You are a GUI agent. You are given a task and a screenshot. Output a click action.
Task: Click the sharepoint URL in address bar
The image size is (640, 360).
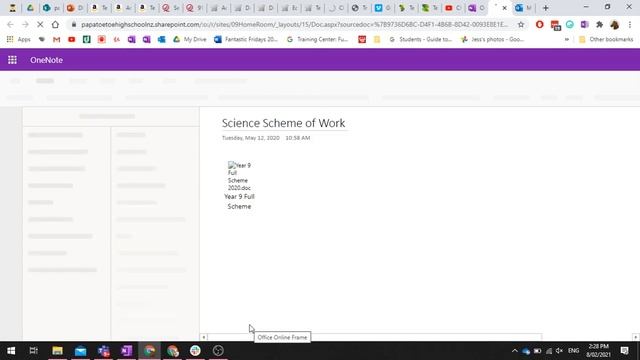coord(294,24)
